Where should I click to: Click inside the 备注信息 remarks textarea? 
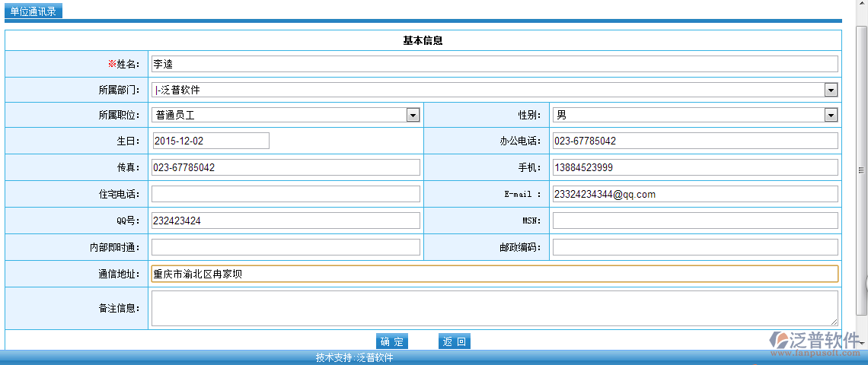(x=494, y=308)
